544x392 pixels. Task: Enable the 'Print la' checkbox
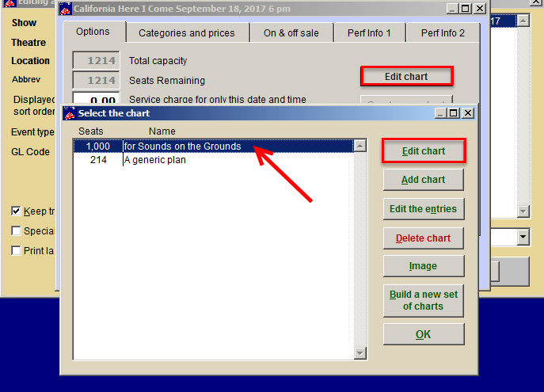[16, 250]
